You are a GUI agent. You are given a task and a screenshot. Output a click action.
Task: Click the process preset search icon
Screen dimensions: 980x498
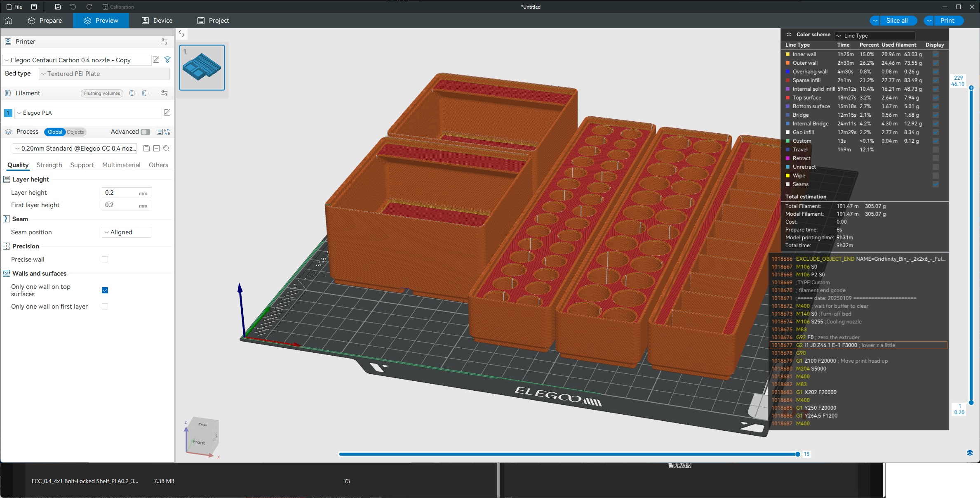click(167, 149)
